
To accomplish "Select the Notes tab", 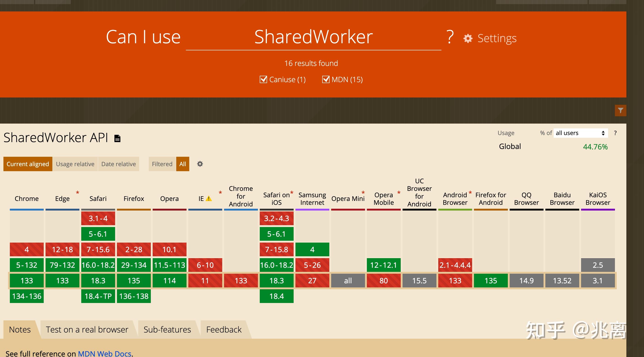I will [19, 330].
